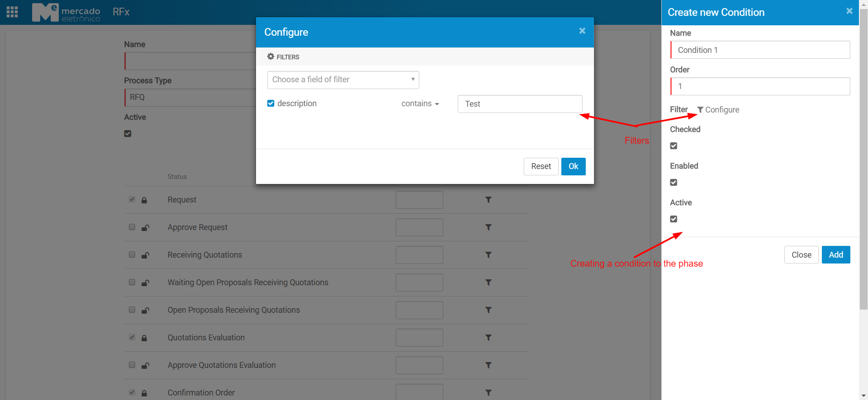Click the filter icon for Request row
Screen dimensions: 868x400
pyautogui.click(x=489, y=200)
